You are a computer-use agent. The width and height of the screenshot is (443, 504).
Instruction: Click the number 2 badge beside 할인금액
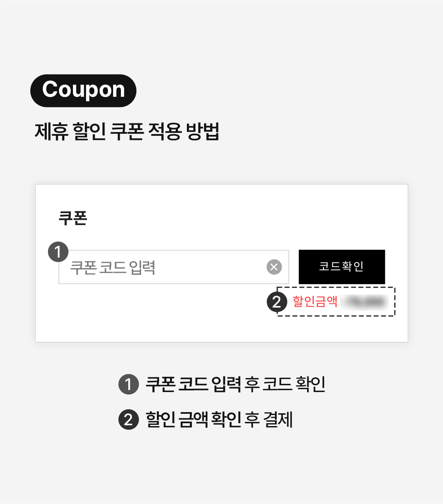(x=277, y=302)
